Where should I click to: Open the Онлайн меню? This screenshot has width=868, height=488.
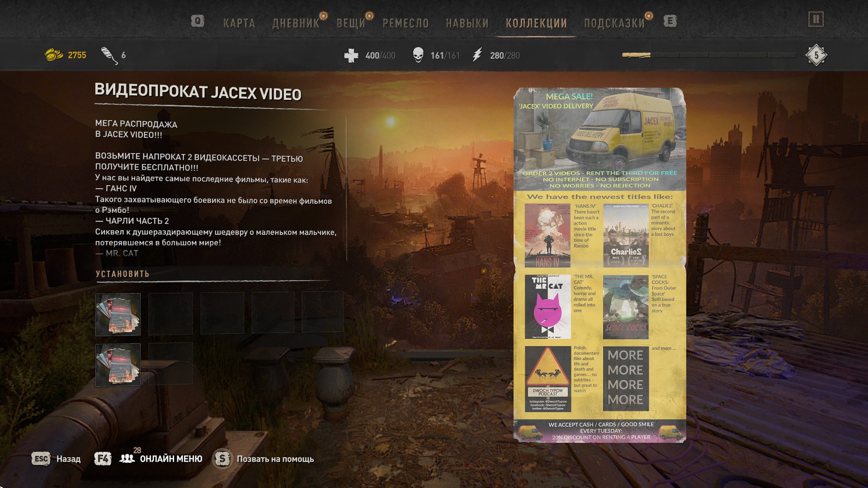click(x=171, y=459)
